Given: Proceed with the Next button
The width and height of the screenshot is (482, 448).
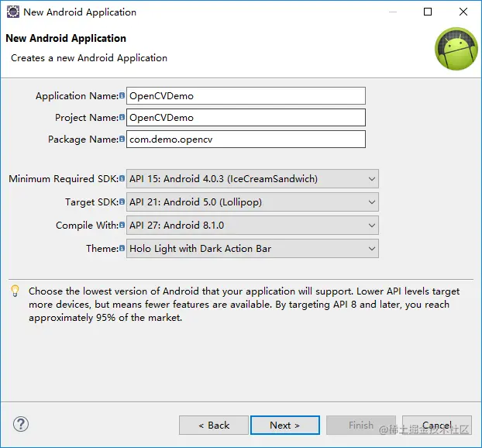Looking at the screenshot, I should click(285, 426).
